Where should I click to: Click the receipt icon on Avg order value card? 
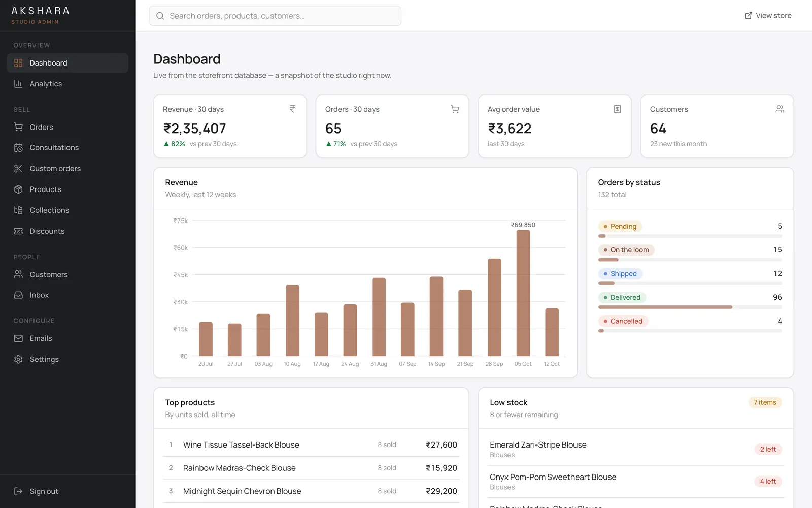[618, 109]
